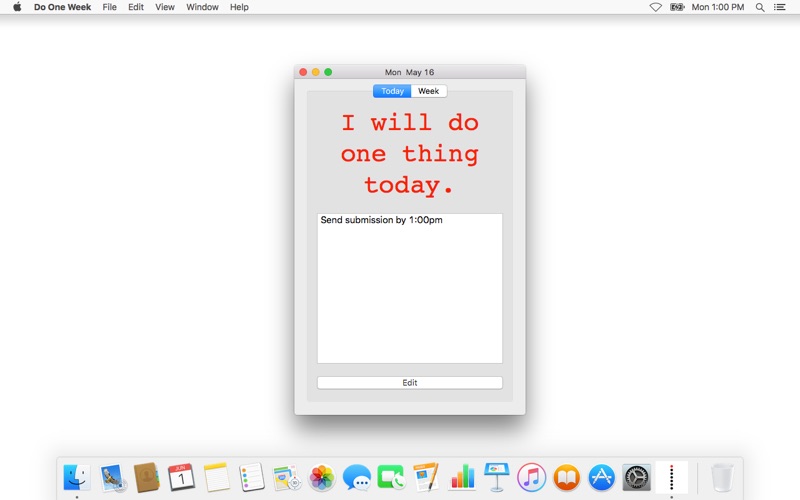Viewport: 800px width, 500px height.
Task: Launch Calendar in the dock
Action: (181, 478)
